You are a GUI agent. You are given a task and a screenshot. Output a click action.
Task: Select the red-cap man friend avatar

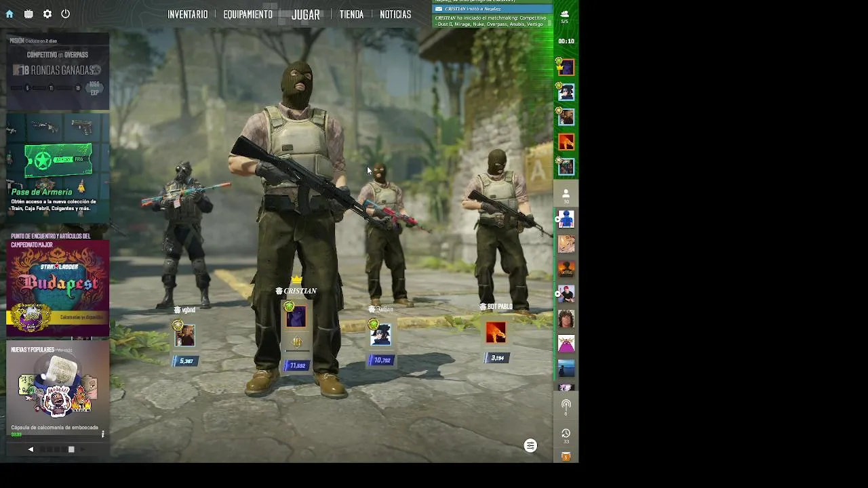pos(566,294)
